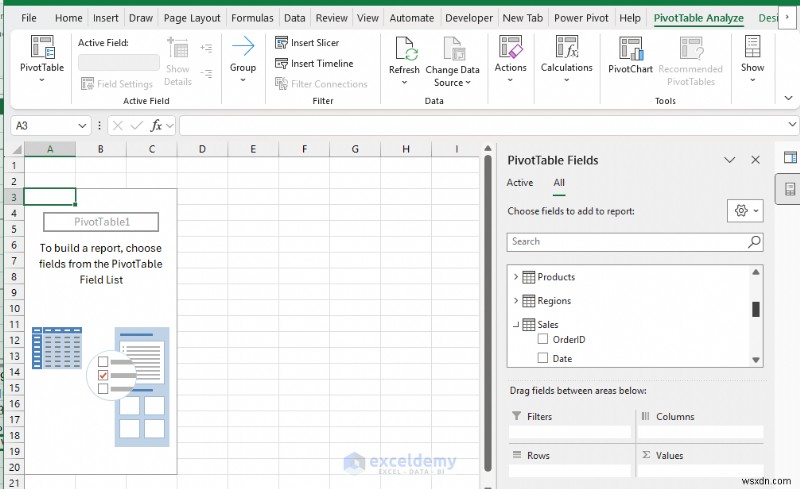The height and width of the screenshot is (489, 800).
Task: Click the collapse field icon
Action: tap(207, 74)
